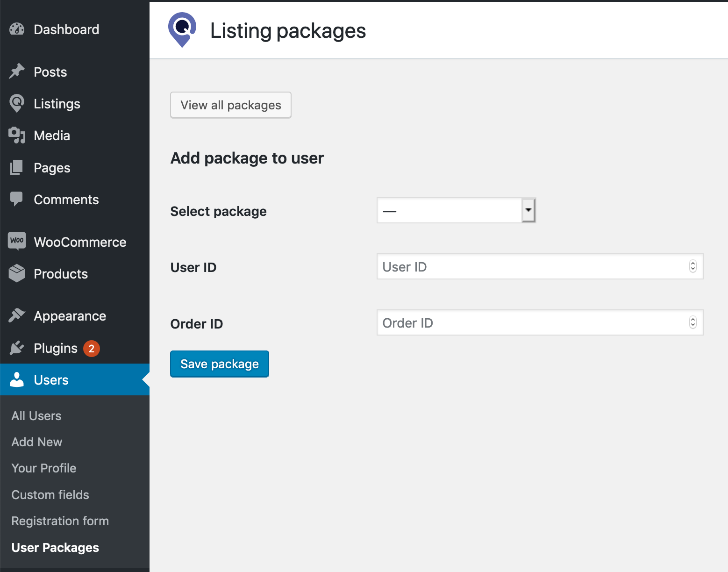This screenshot has height=572, width=728.
Task: Click the Appearance paintbrush icon
Action: (x=17, y=315)
